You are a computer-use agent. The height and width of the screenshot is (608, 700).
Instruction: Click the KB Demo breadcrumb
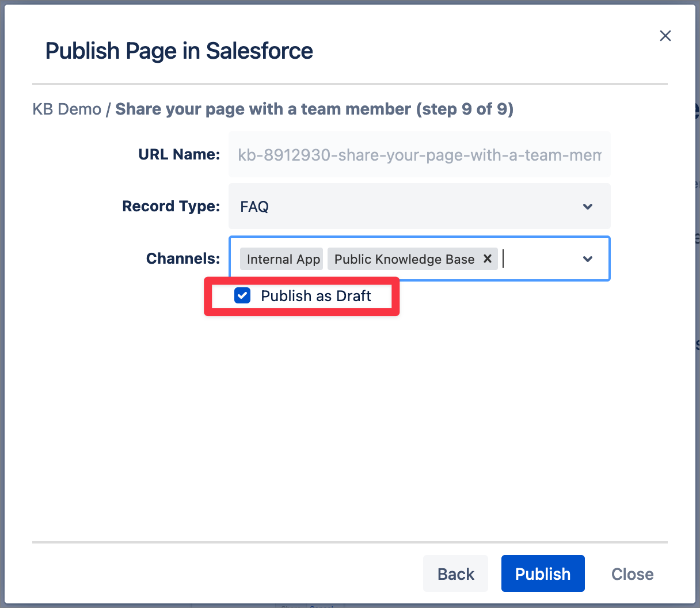tap(67, 109)
